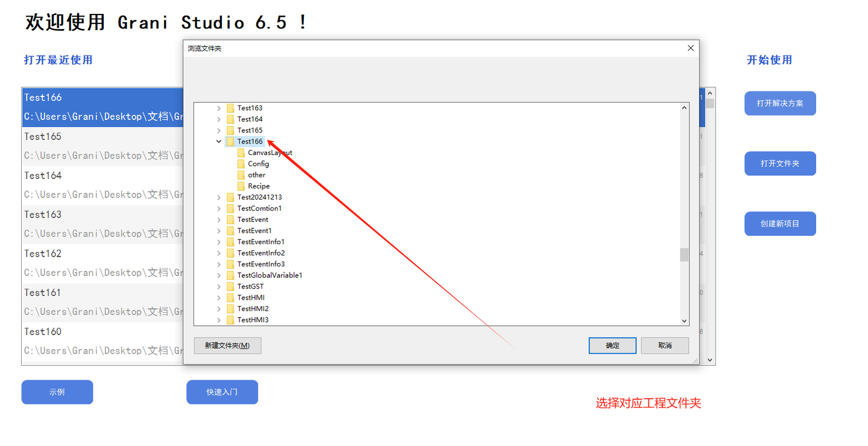Select the Recipe folder icon

pyautogui.click(x=241, y=186)
